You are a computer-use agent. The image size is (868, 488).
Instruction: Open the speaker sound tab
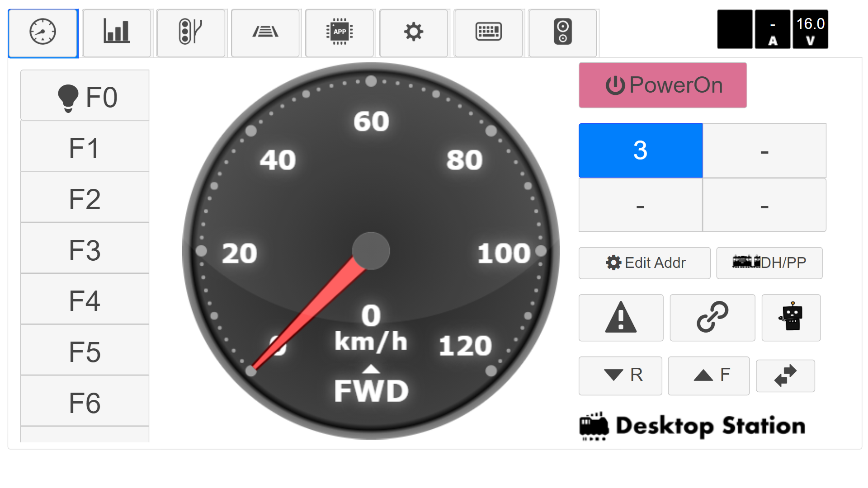pos(562,33)
